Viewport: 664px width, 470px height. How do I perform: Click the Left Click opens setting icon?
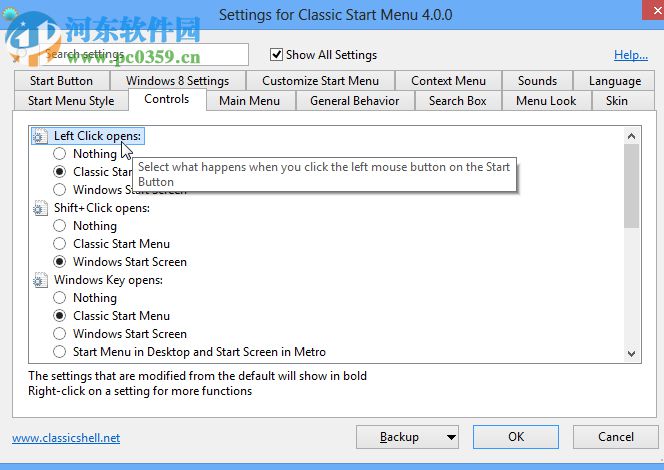click(40, 136)
